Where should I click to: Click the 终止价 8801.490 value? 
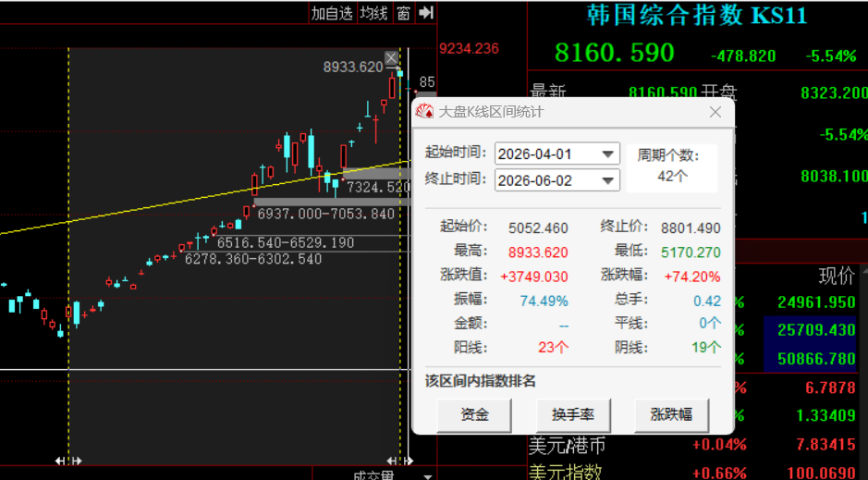[x=691, y=228]
